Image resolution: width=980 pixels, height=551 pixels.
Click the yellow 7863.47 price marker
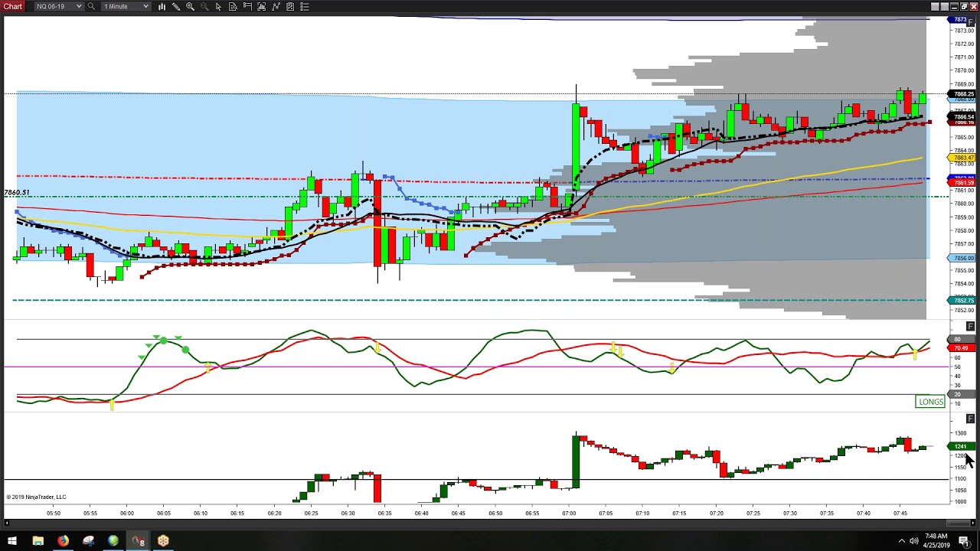tap(963, 158)
